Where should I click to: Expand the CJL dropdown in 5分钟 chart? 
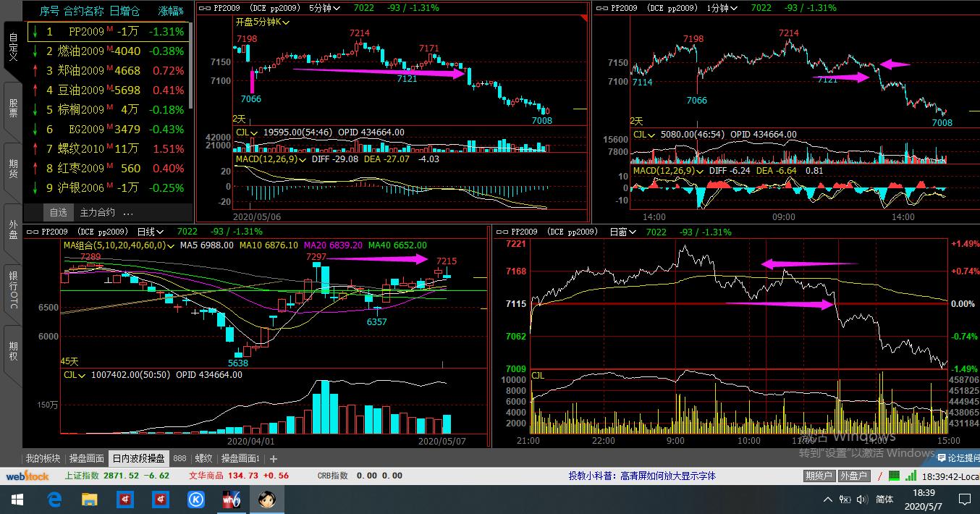(x=254, y=132)
